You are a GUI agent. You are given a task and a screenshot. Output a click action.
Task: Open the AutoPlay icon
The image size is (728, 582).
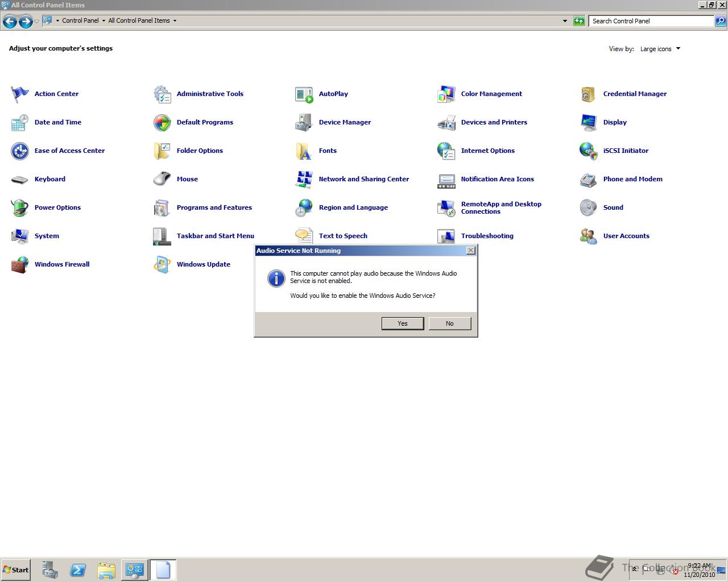304,94
